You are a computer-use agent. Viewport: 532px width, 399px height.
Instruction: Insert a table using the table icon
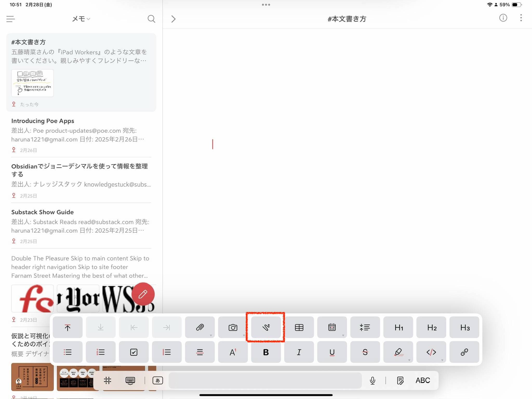pos(299,327)
